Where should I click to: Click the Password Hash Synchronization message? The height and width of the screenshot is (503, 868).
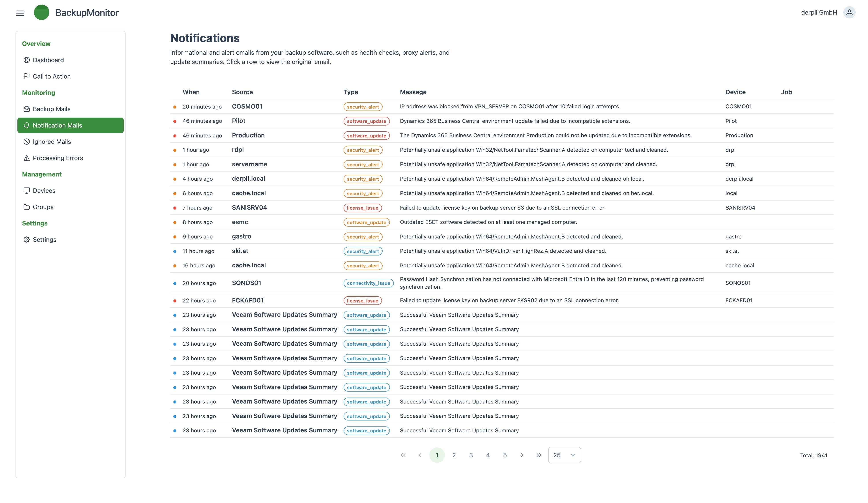(552, 283)
